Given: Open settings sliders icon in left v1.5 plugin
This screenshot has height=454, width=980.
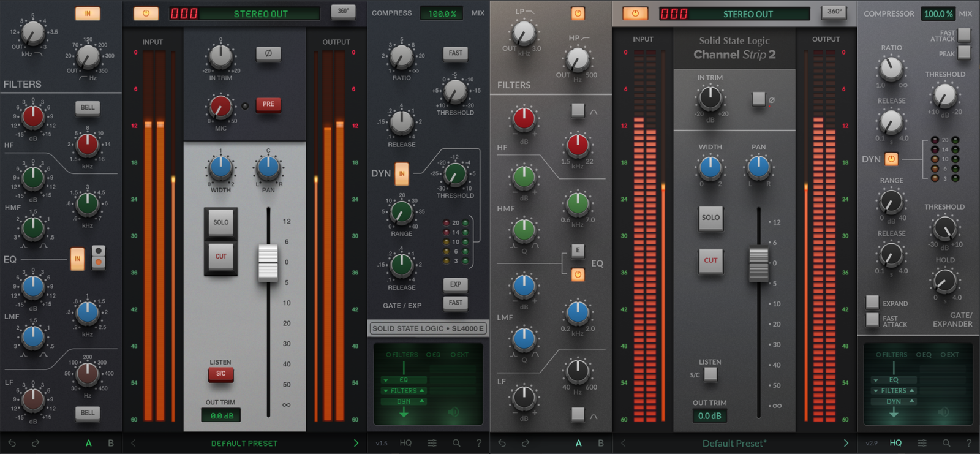Looking at the screenshot, I should tap(432, 443).
